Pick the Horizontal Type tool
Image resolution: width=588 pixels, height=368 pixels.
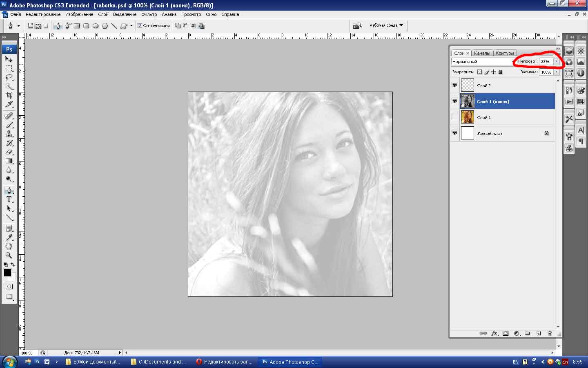click(x=9, y=199)
